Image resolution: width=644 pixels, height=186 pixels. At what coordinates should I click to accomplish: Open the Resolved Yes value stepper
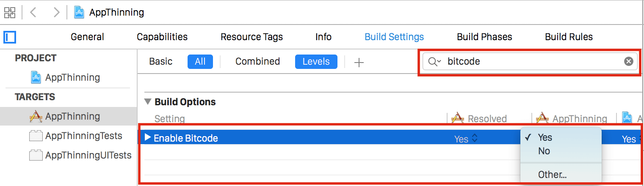pos(475,138)
